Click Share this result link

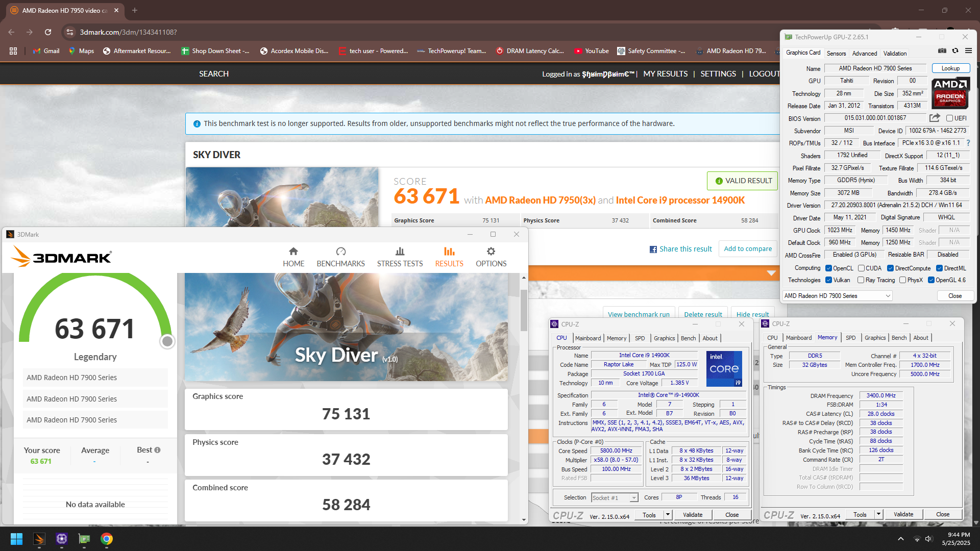(680, 249)
